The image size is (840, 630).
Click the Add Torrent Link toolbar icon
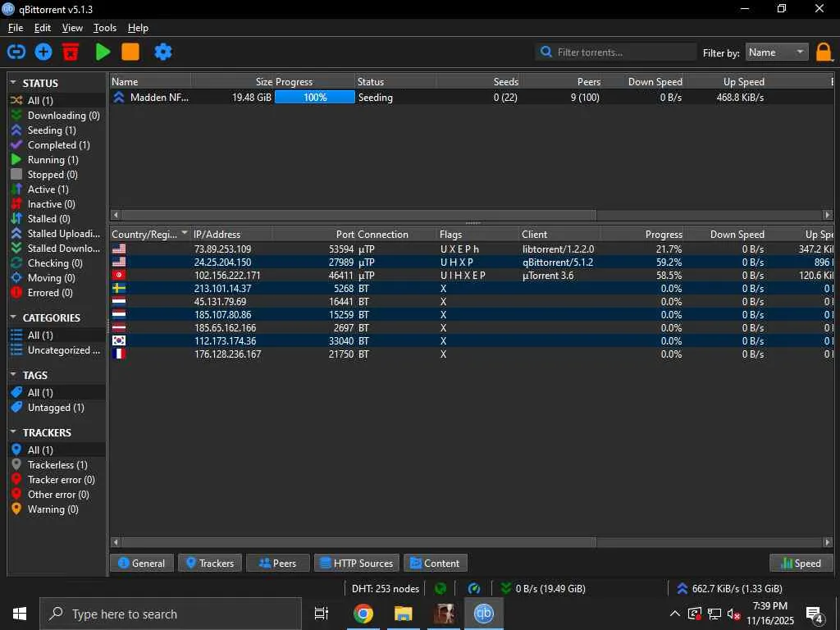tap(16, 52)
